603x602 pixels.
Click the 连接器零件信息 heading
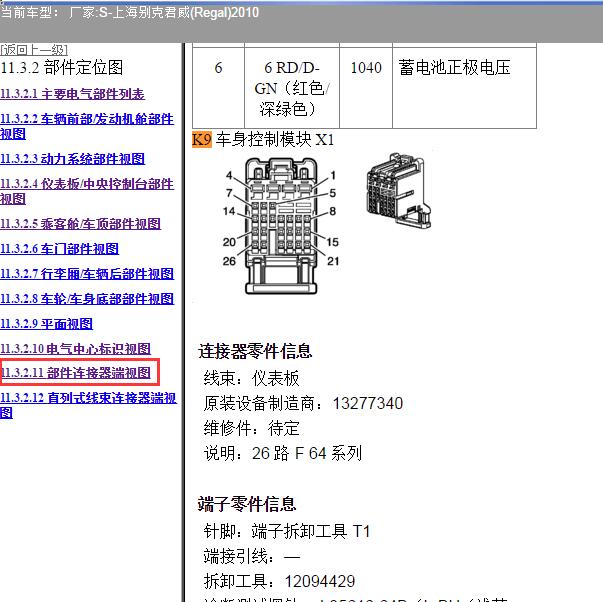255,351
